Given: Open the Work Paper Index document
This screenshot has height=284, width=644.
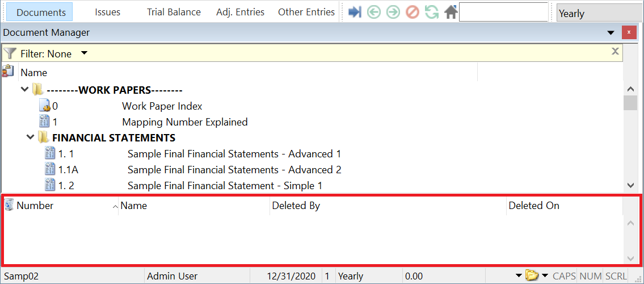Looking at the screenshot, I should tap(162, 106).
